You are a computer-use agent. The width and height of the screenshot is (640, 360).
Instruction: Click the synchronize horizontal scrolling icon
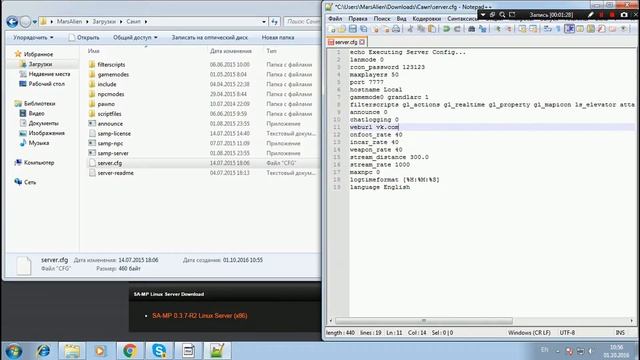click(x=533, y=29)
